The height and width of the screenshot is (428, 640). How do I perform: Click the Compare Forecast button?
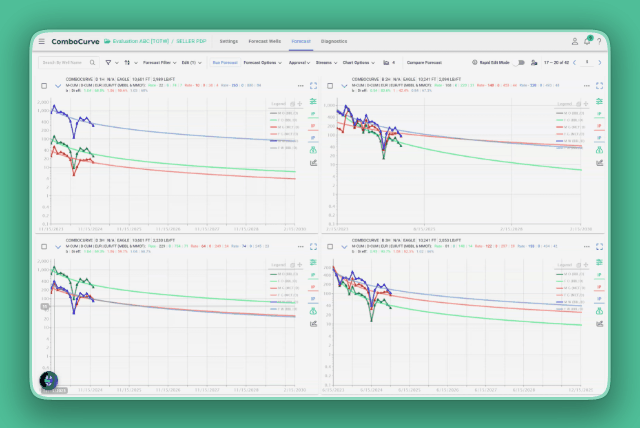click(x=424, y=62)
